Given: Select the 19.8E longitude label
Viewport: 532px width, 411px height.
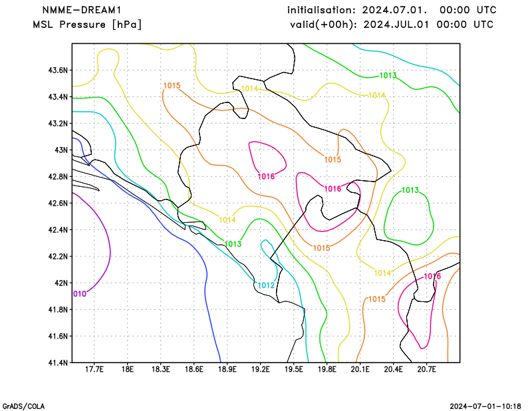Looking at the screenshot, I should pos(327,369).
